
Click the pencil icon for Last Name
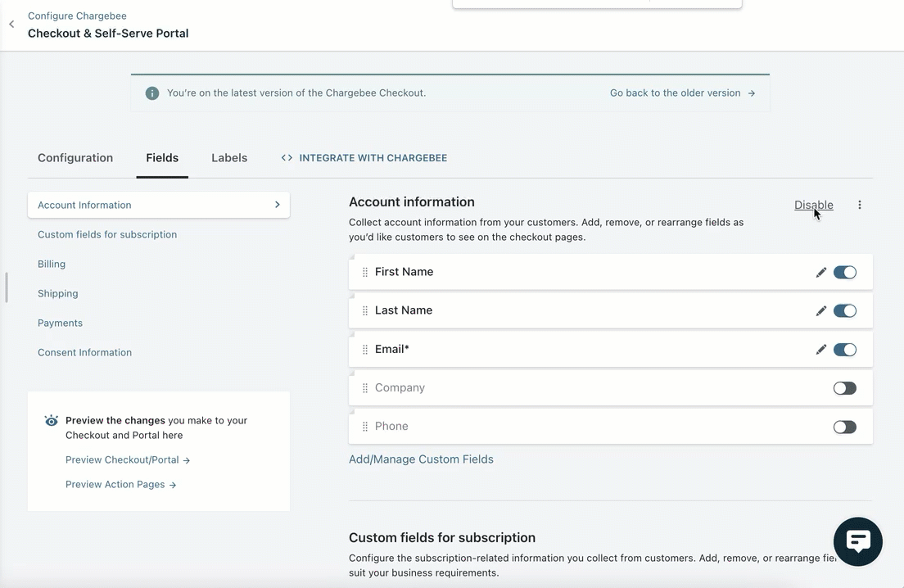[x=820, y=311]
